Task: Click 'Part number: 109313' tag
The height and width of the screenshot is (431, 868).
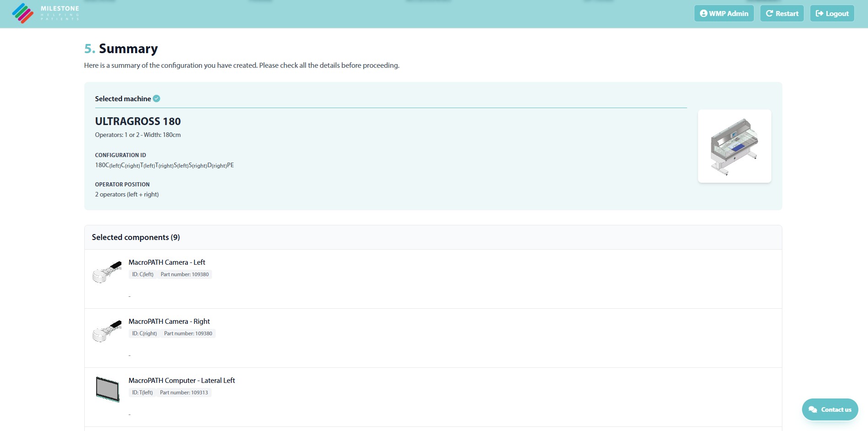Action: [x=184, y=393]
